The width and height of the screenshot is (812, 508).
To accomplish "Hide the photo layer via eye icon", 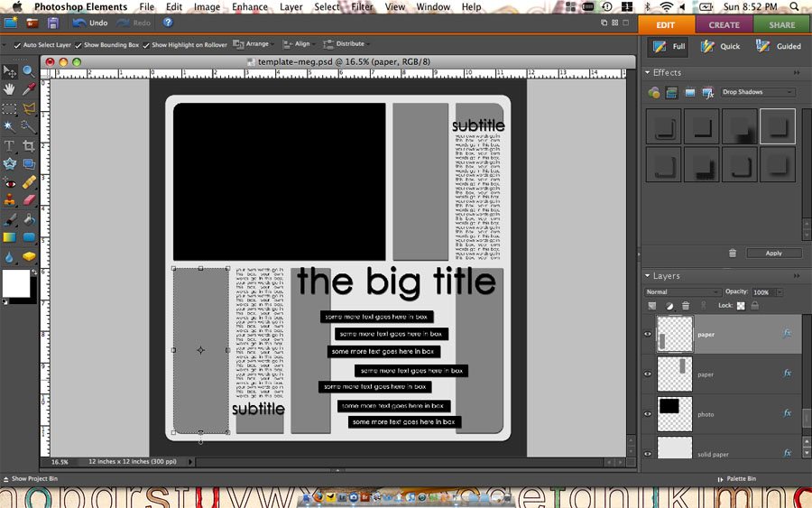I will [x=648, y=414].
